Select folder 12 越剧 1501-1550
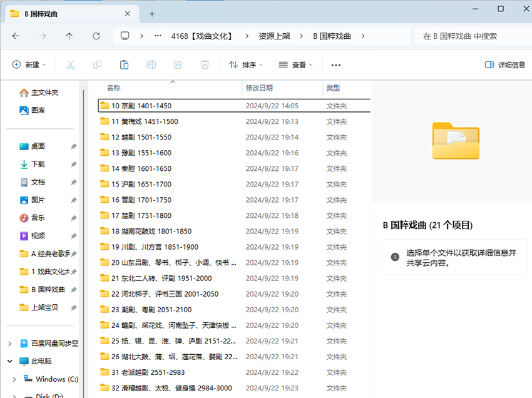The height and width of the screenshot is (398, 532). point(234,137)
